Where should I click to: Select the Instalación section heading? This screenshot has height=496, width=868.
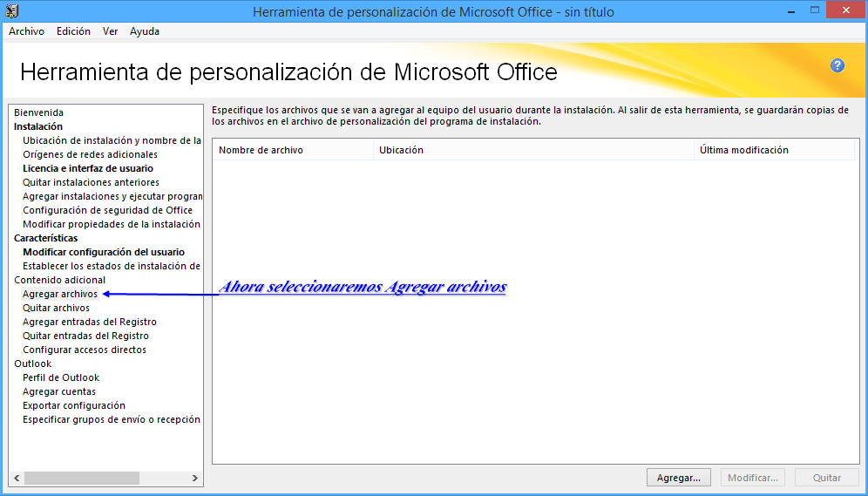[38, 126]
